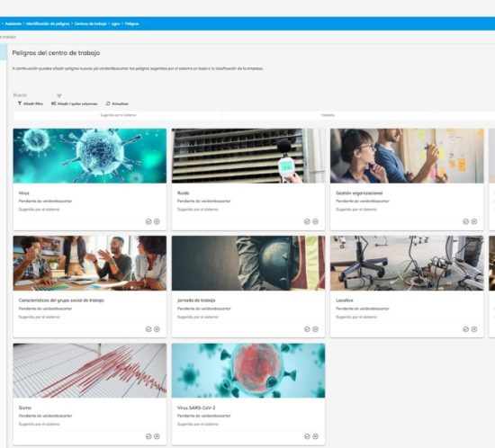Image resolution: width=495 pixels, height=448 pixels.
Task: Validate the Ruido hazard card
Action: coord(307,222)
